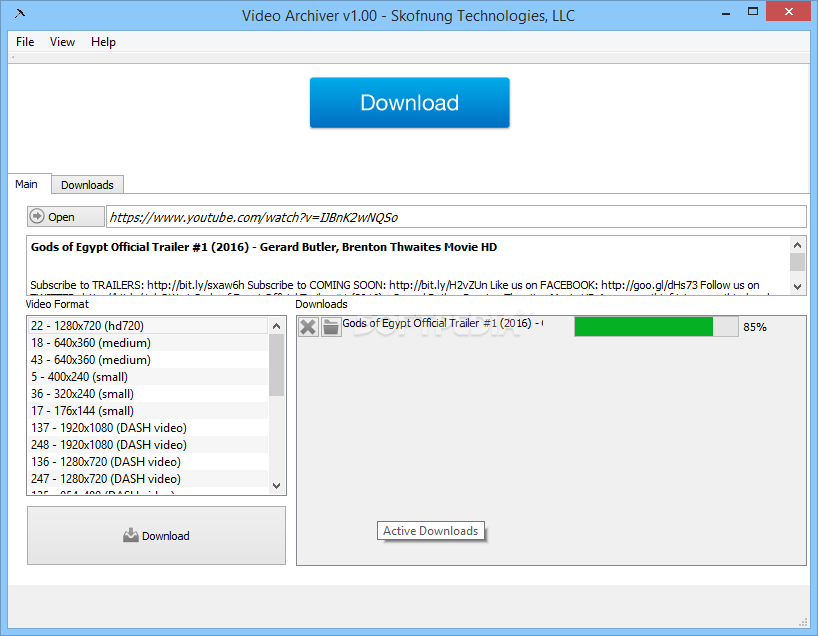Click the window resize grip in corner

[803, 622]
